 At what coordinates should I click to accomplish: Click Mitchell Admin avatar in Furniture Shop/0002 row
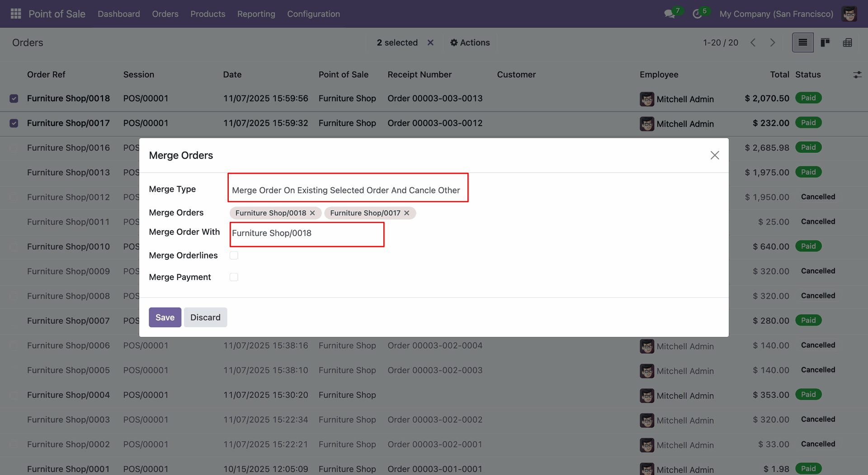click(647, 445)
